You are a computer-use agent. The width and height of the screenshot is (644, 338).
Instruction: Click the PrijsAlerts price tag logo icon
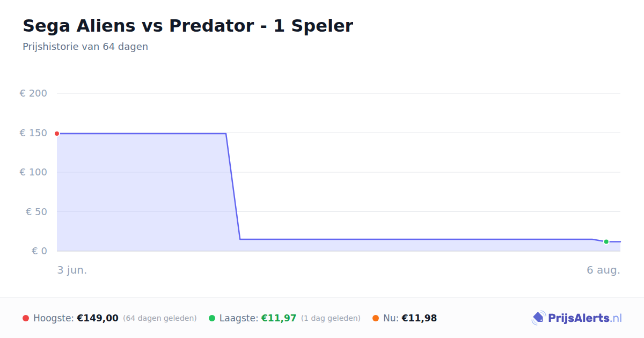[x=538, y=318]
